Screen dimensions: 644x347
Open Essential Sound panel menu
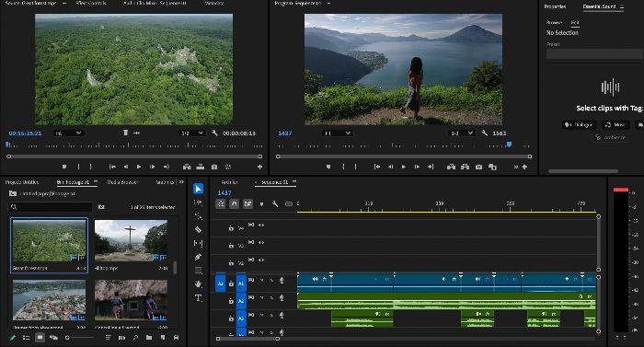(x=622, y=6)
